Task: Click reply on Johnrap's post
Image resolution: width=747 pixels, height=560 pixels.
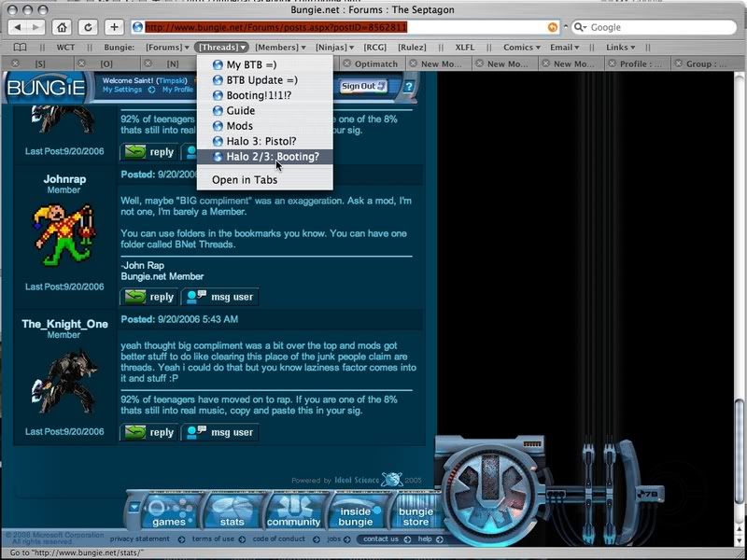Action: [149, 297]
